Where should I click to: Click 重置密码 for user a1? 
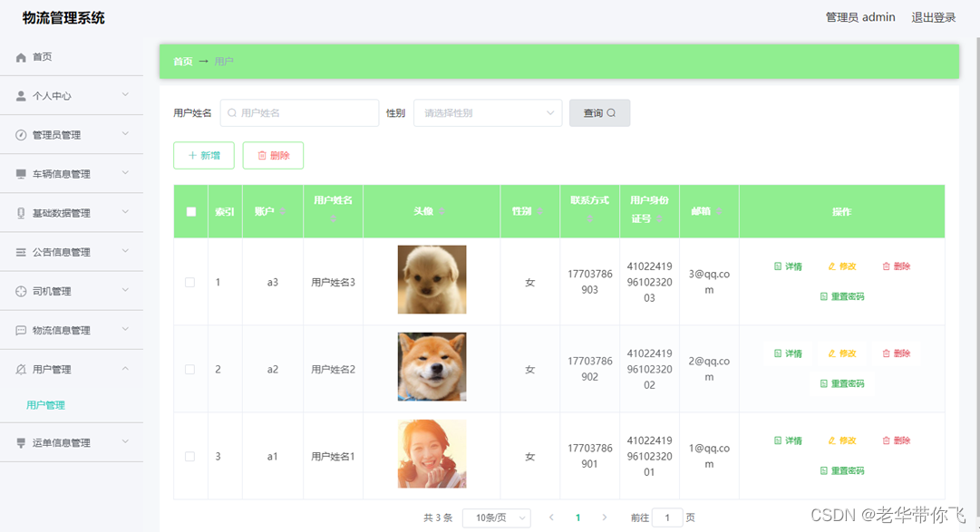point(842,470)
